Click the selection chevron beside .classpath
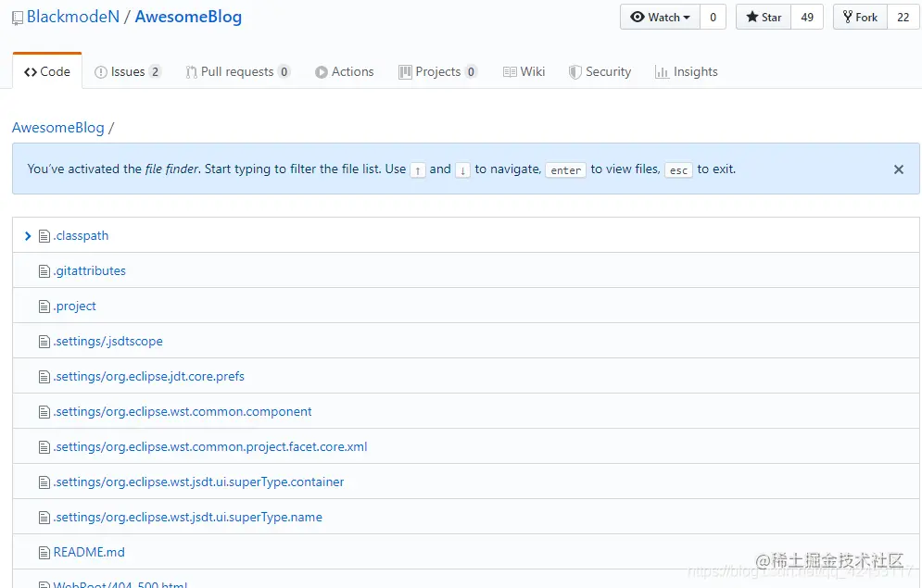The image size is (922, 588). (28, 236)
